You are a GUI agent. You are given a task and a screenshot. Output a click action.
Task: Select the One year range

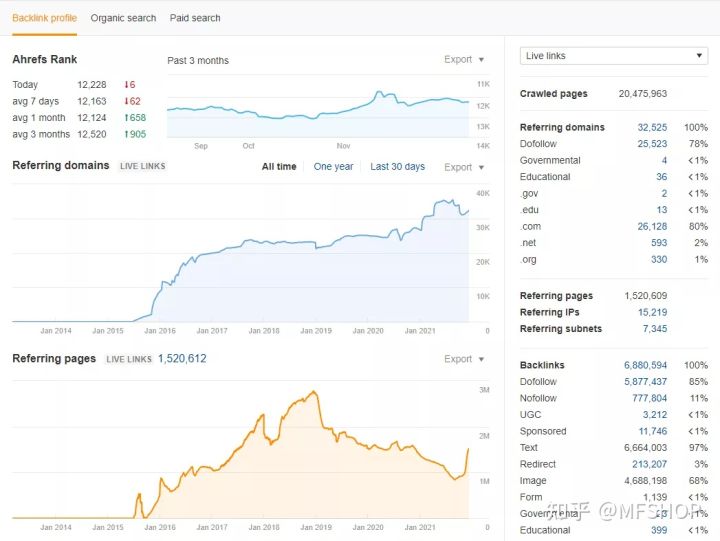[x=333, y=167]
